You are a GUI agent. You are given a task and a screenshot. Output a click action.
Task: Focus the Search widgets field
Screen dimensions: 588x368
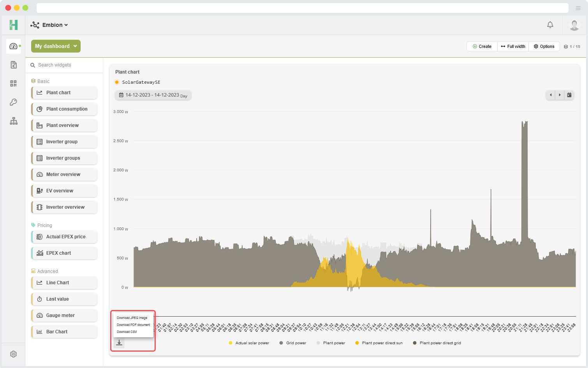point(64,65)
